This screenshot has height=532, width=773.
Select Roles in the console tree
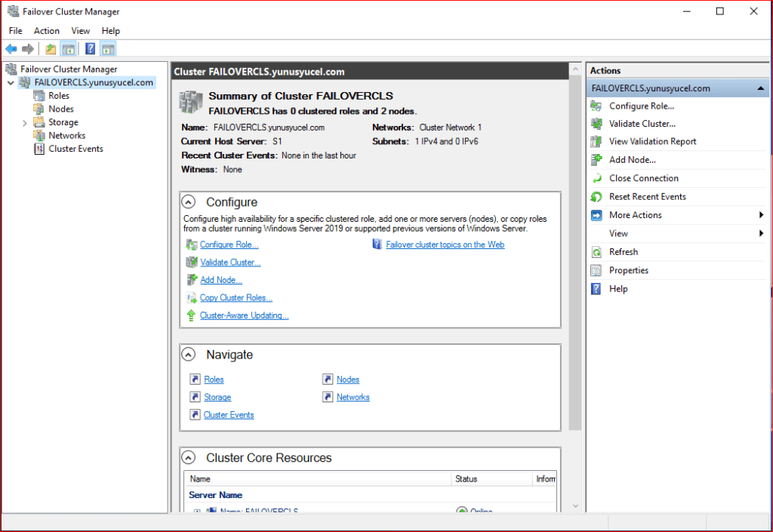tap(59, 96)
